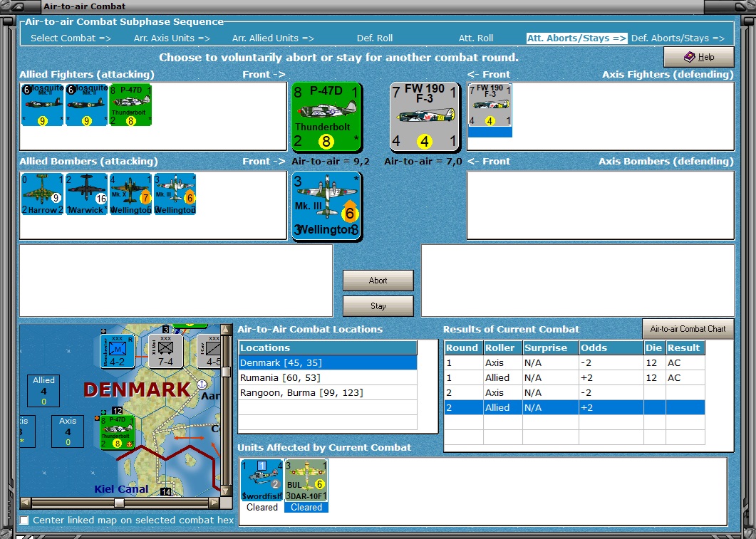
Task: Click the 7-4 armor unit on map
Action: coord(165,351)
